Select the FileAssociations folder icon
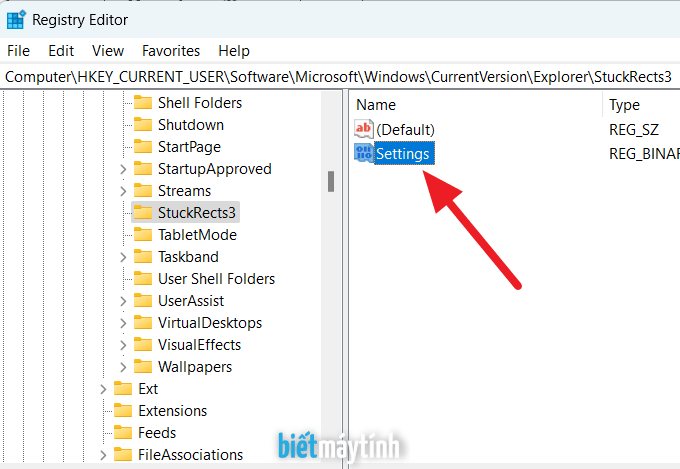The image size is (680, 469). pyautogui.click(x=123, y=455)
